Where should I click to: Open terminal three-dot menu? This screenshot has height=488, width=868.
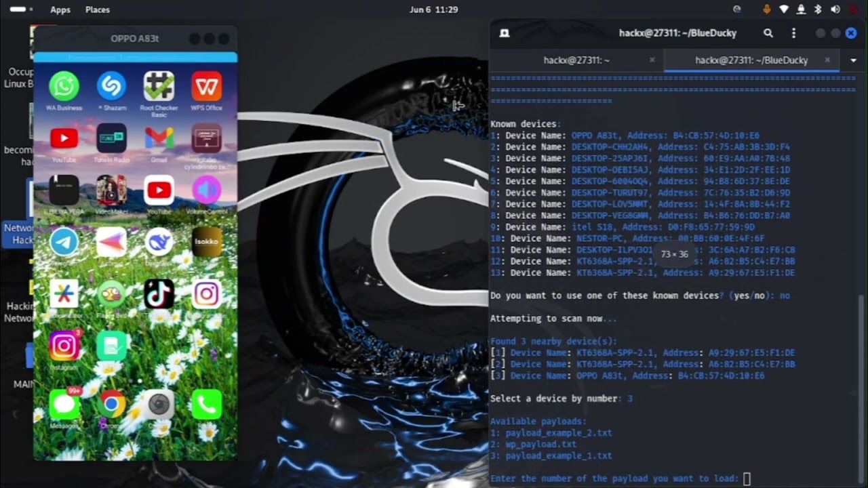(793, 33)
